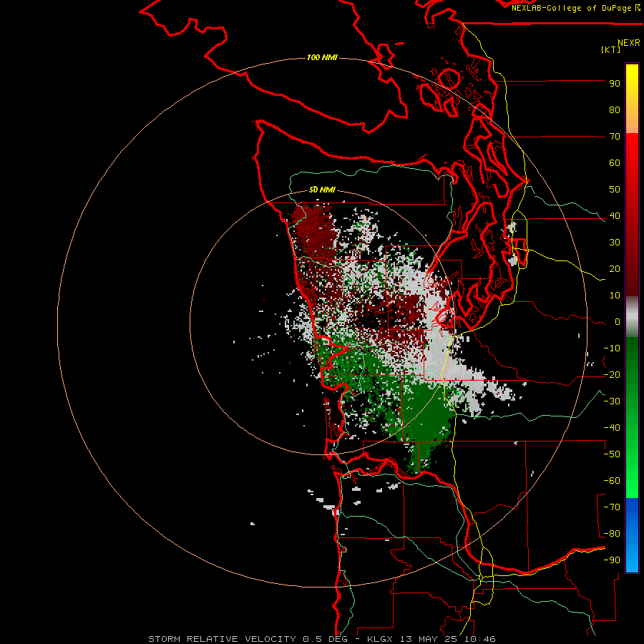Click the '100 NMI' range ring label
Screen dimensions: 644x644
[322, 57]
